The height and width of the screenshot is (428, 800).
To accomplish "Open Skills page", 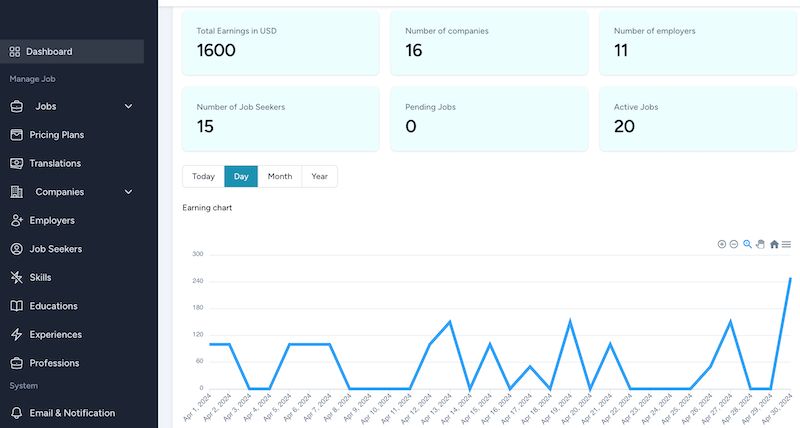I will 40,278.
